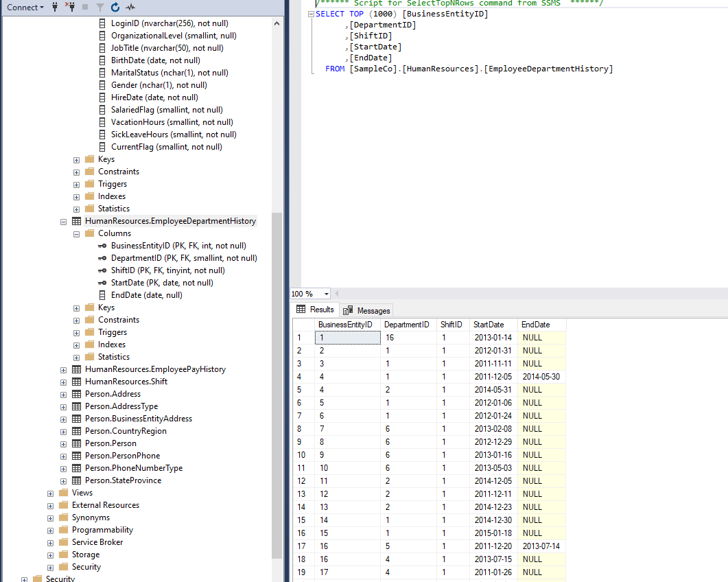Click the Programmability folder icon
728x582 pixels.
tap(64, 530)
